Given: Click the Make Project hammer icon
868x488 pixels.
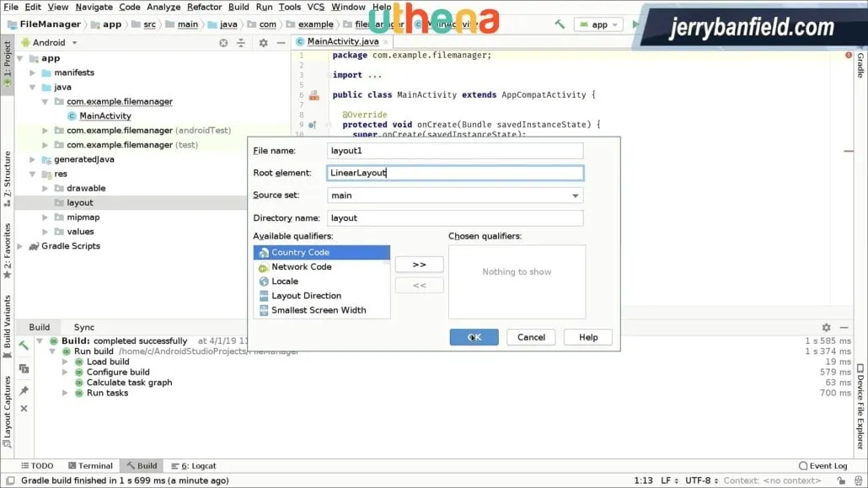Looking at the screenshot, I should point(560,24).
